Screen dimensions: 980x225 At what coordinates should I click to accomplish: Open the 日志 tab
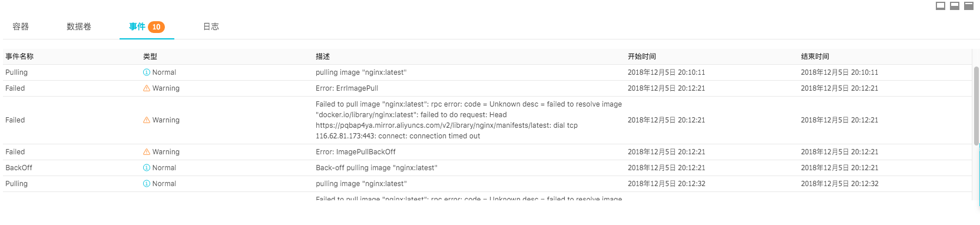pyautogui.click(x=211, y=27)
